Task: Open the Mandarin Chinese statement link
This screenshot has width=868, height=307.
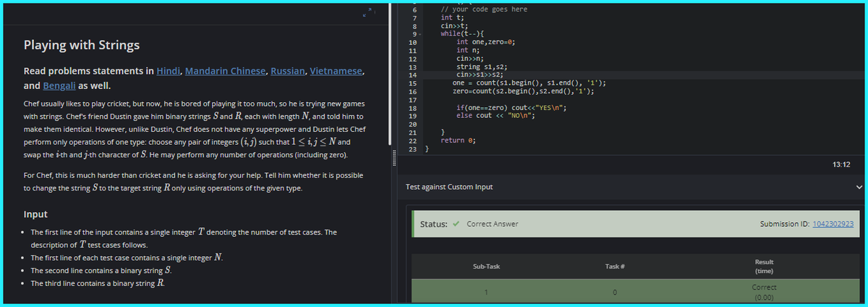Action: pos(226,71)
